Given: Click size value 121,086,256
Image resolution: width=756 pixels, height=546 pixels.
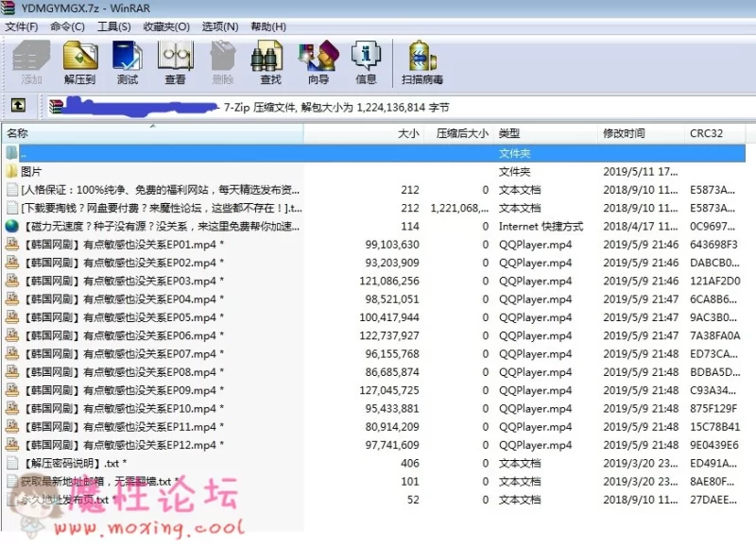Looking at the screenshot, I should [x=389, y=281].
